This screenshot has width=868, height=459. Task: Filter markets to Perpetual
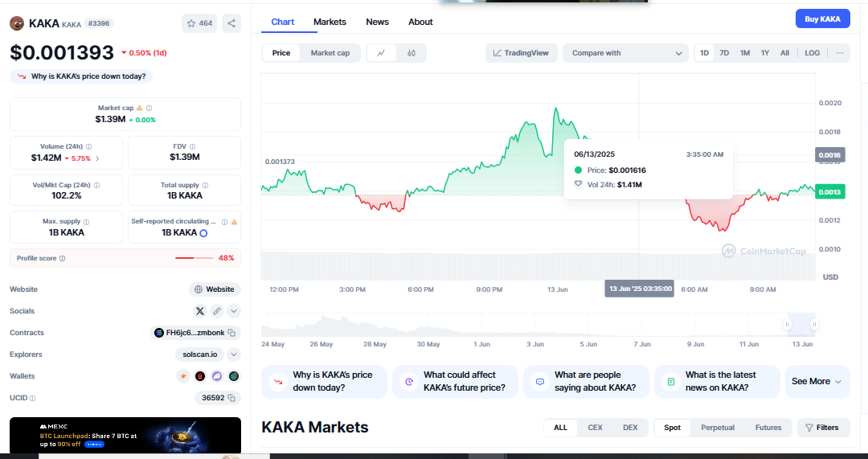(718, 428)
